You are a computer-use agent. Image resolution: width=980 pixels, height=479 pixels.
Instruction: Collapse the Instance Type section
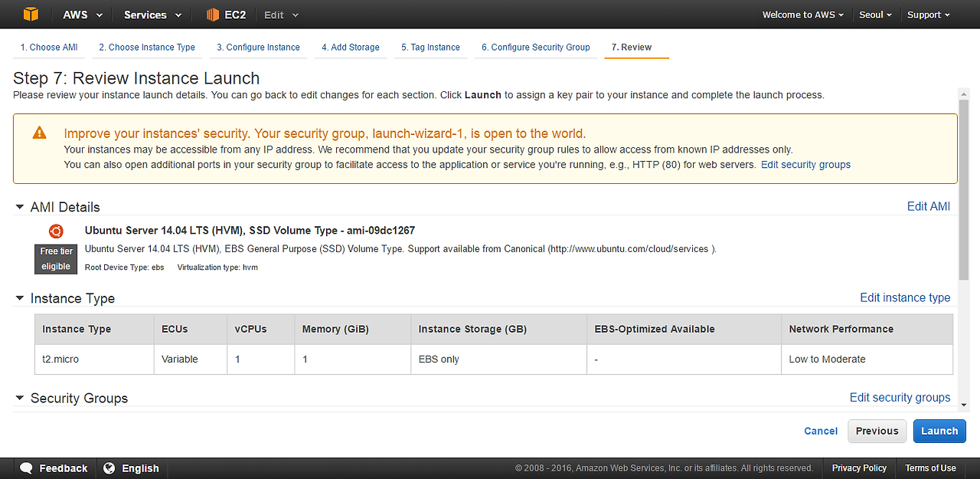20,298
